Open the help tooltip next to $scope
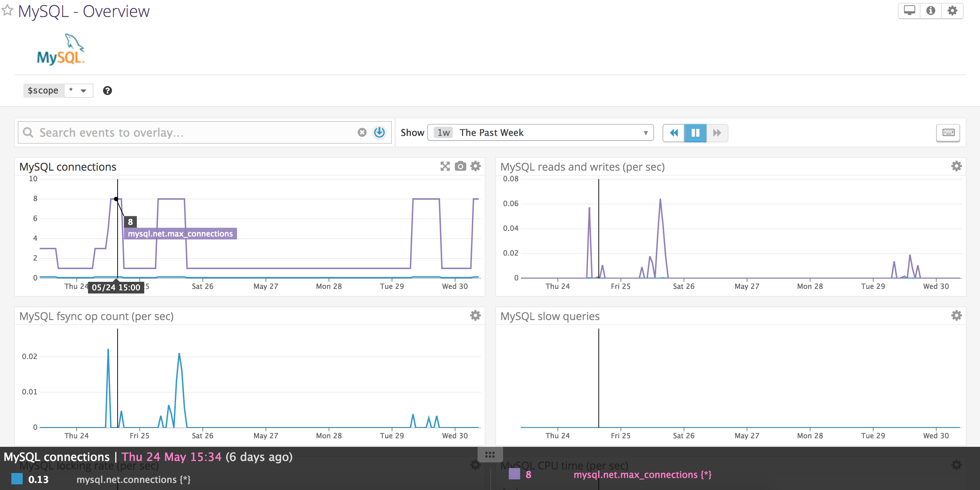Screen dimensions: 980x490 pyautogui.click(x=108, y=91)
